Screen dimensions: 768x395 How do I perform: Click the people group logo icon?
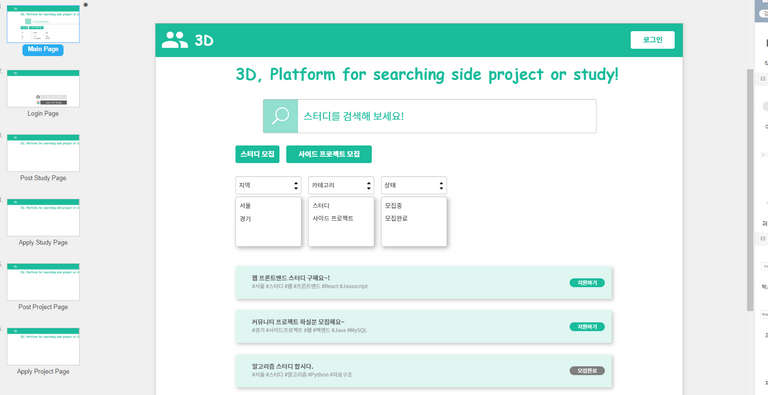(175, 40)
